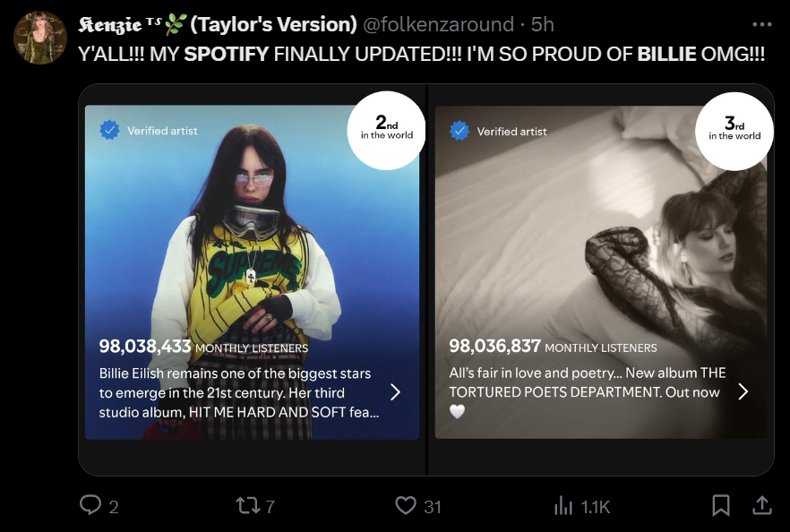Screen dimensions: 790x532
Task: Click the reply comment icon
Action: [x=90, y=506]
